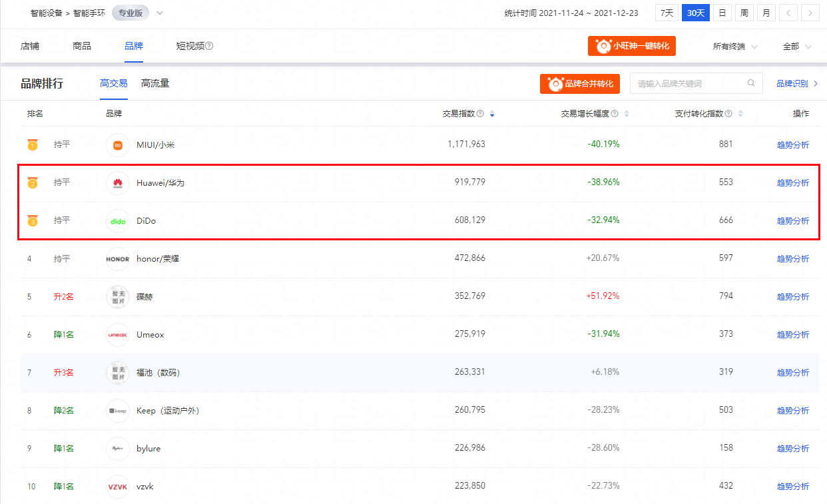Select the 7天 time range
Image resolution: width=827 pixels, height=504 pixels.
pos(667,13)
